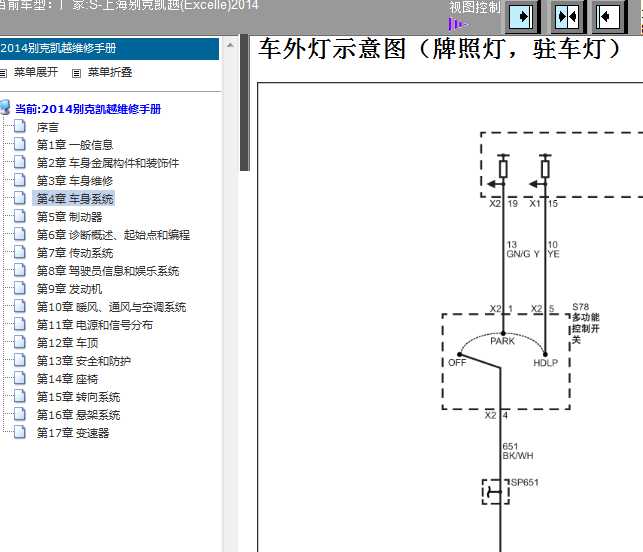Click the 视图控制 label
This screenshot has height=552, width=643.
click(475, 7)
